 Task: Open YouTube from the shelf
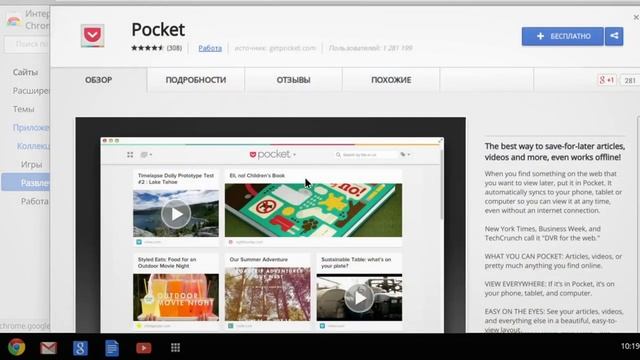144,348
